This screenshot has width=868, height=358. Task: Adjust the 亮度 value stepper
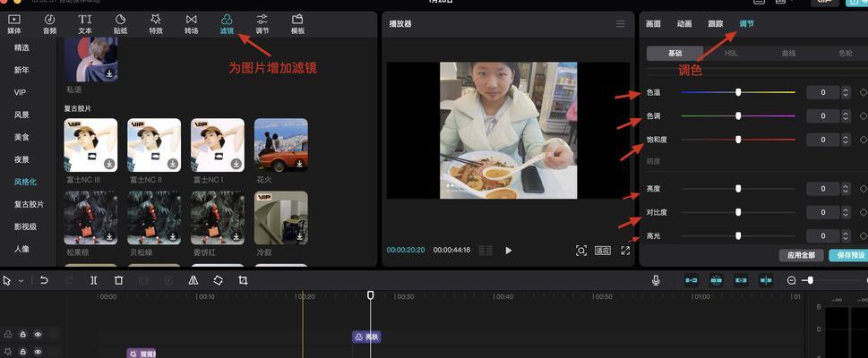point(846,189)
